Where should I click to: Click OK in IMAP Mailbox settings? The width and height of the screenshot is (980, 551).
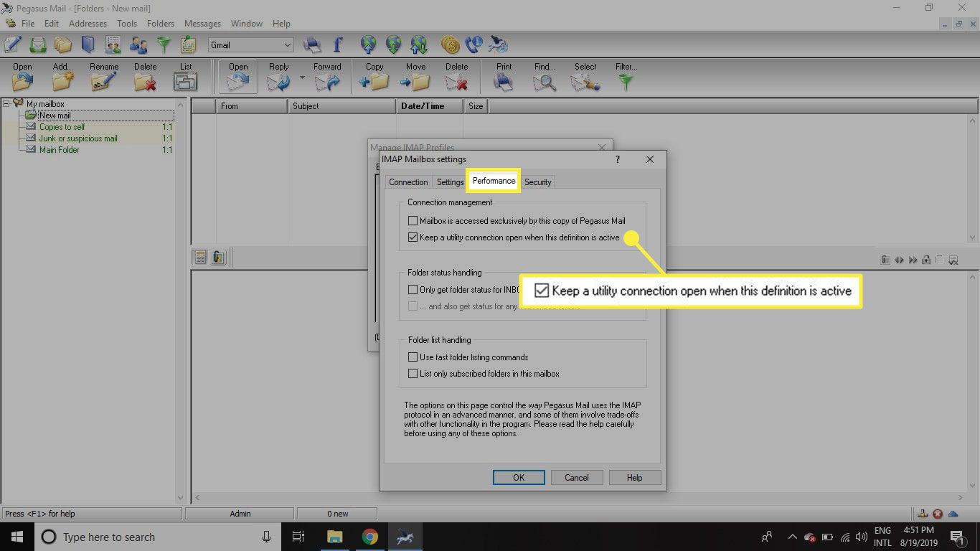point(519,477)
